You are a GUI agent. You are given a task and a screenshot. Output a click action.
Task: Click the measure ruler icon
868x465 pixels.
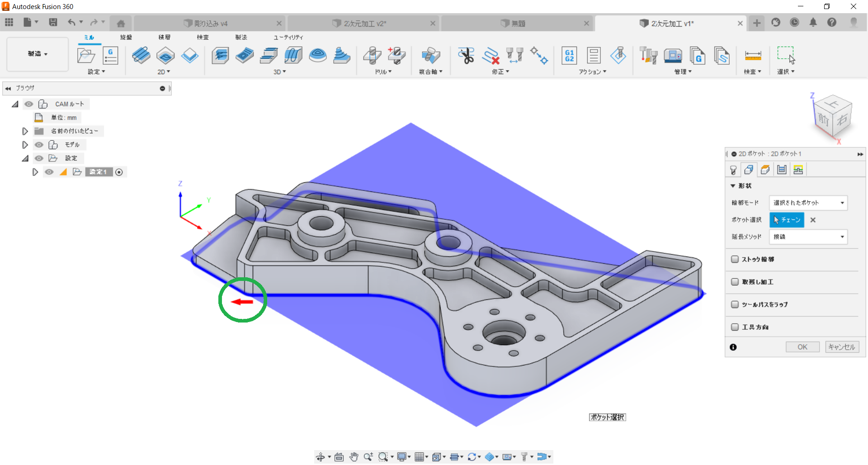[753, 56]
